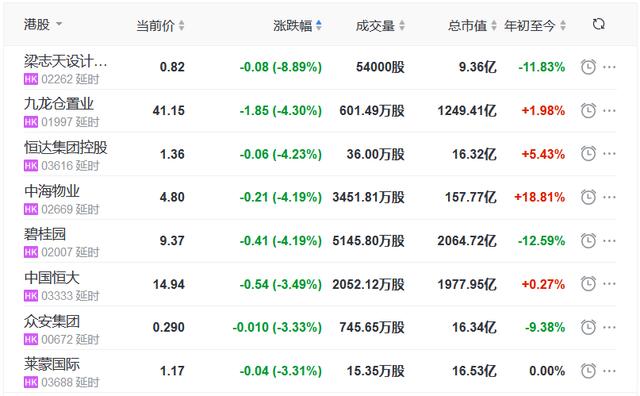Open more options for 中海物业 row
The image size is (640, 396).
click(609, 197)
